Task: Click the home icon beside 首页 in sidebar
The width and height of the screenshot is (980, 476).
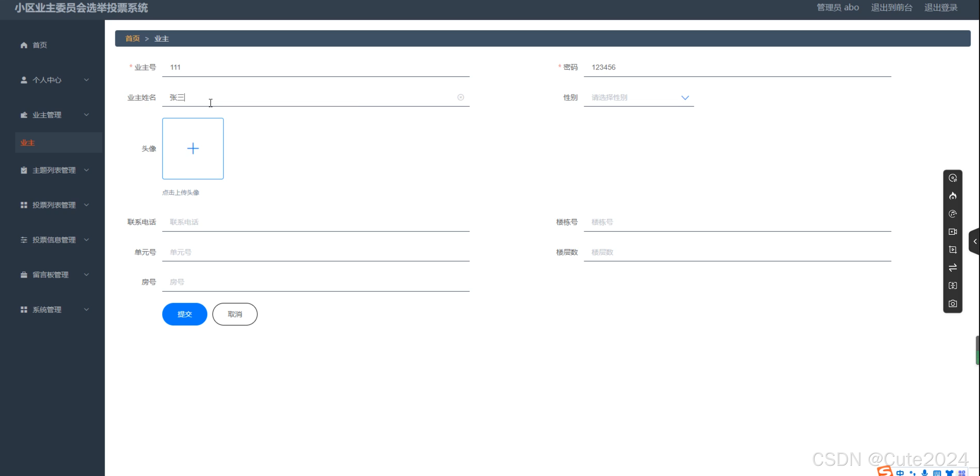Action: 24,45
